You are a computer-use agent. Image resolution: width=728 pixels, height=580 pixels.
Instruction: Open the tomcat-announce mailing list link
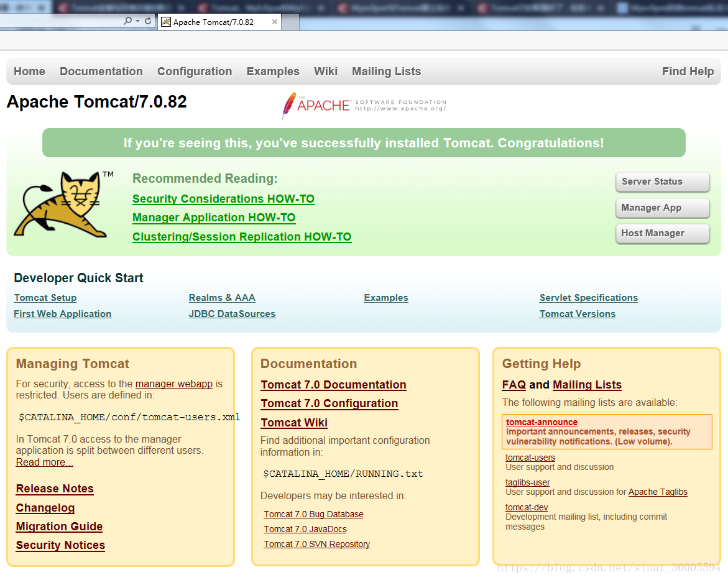542,422
